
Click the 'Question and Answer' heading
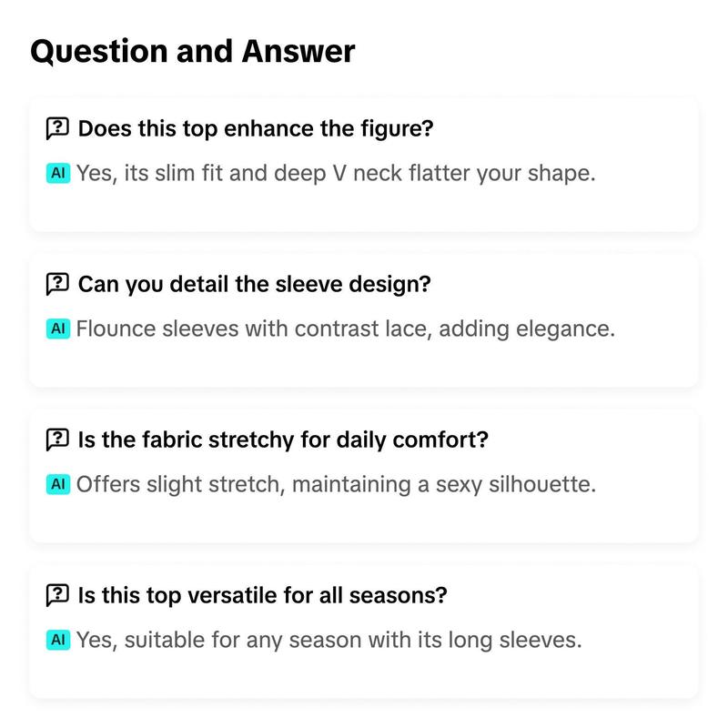click(193, 51)
